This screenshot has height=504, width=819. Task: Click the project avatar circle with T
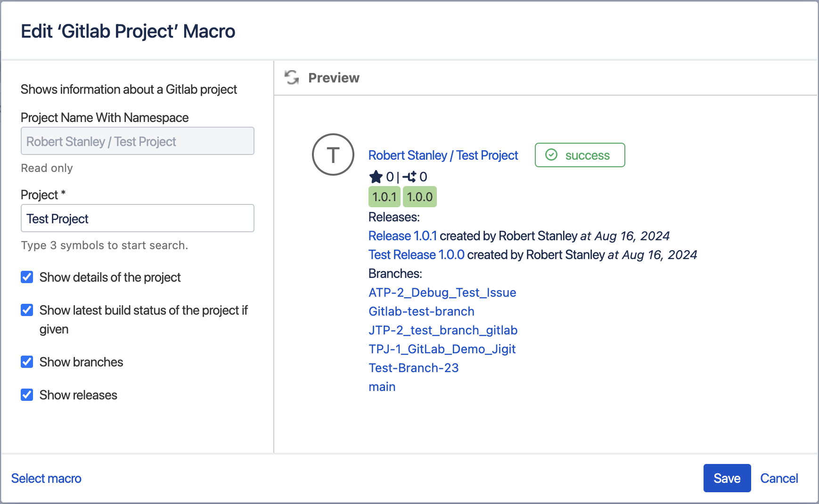pos(333,154)
